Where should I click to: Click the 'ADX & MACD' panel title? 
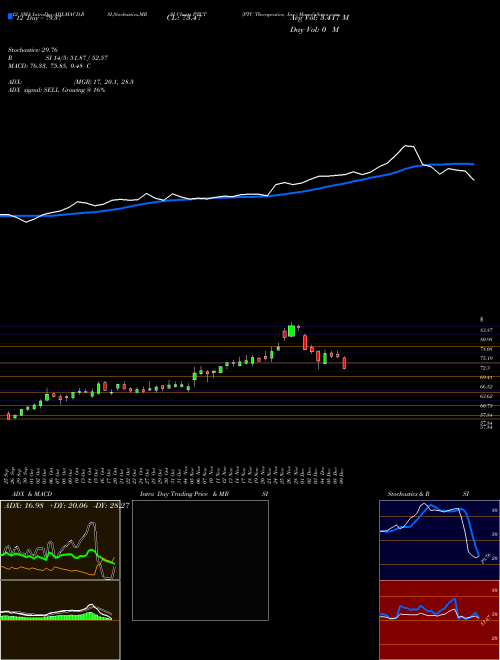(x=32, y=494)
